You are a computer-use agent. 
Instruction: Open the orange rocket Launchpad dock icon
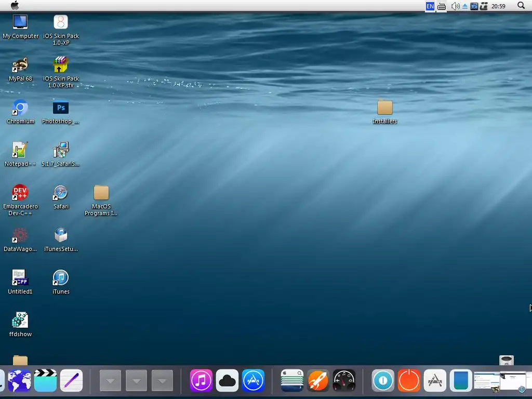coord(318,380)
